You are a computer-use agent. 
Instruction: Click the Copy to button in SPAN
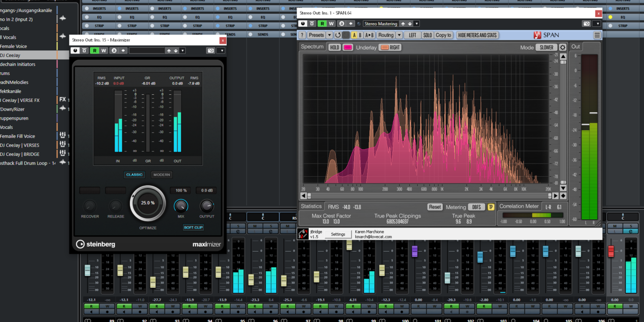click(443, 35)
